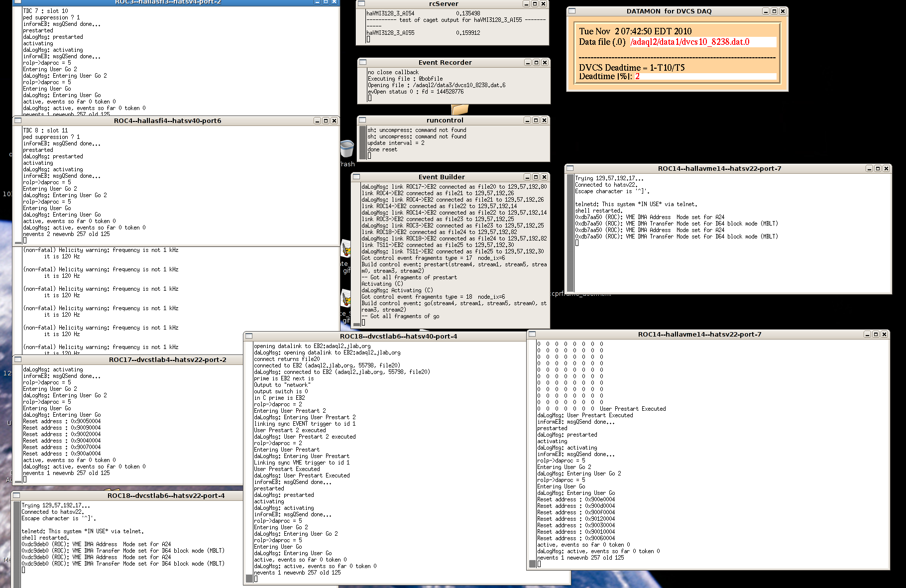Close the Event Recorder window
This screenshot has height=588, width=906.
coord(545,62)
